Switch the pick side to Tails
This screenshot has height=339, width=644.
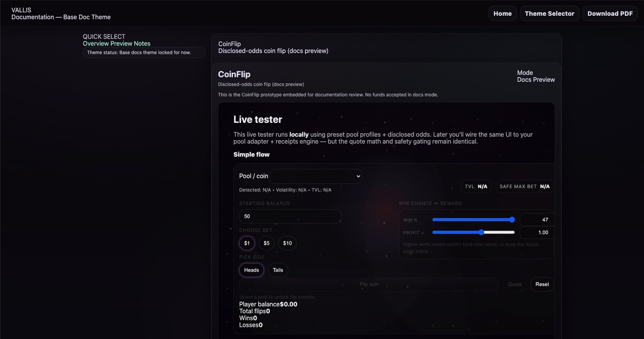pyautogui.click(x=278, y=270)
